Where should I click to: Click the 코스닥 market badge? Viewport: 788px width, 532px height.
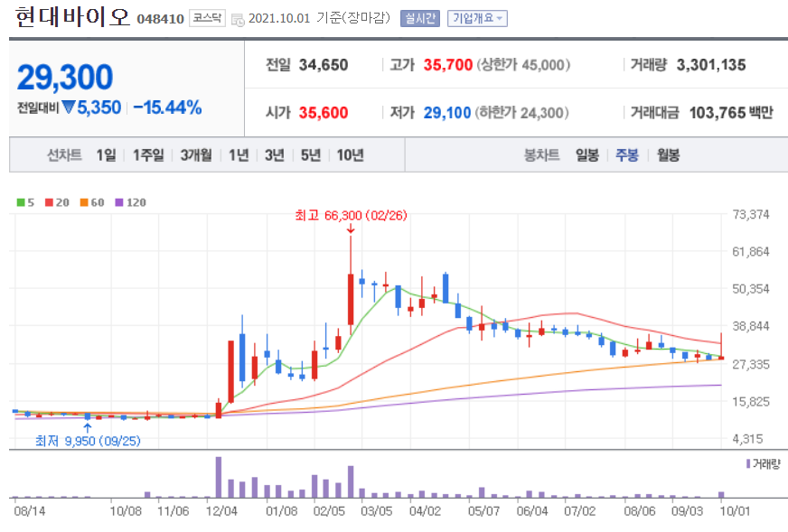point(207,18)
